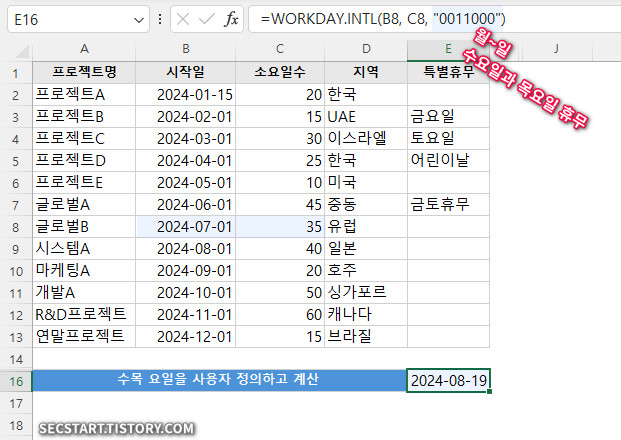The image size is (621, 440).
Task: Select row 8 header
Action: point(15,227)
